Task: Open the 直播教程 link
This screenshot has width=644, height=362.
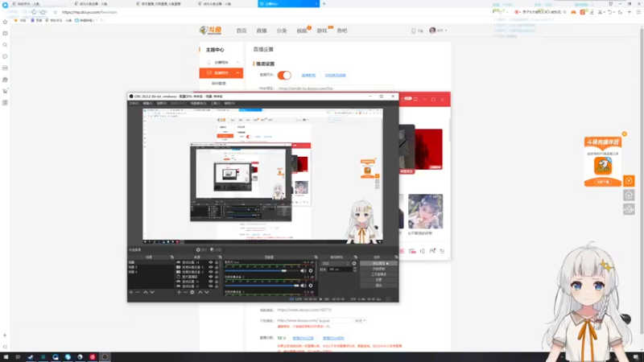Action: tap(308, 76)
